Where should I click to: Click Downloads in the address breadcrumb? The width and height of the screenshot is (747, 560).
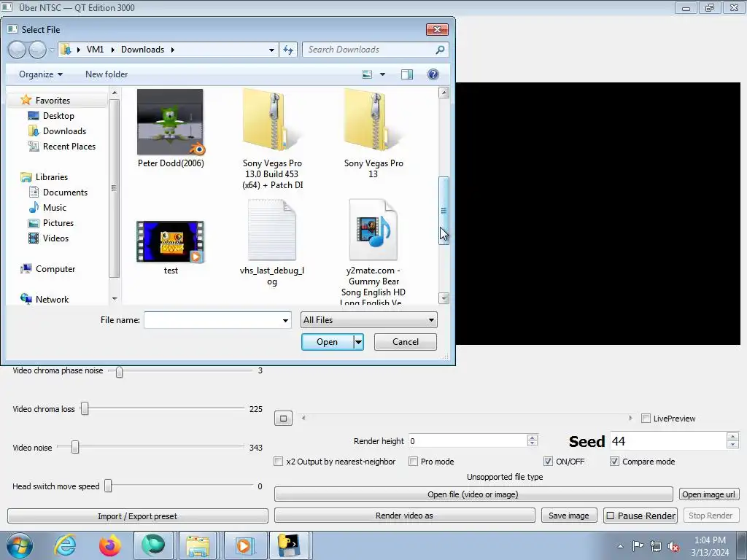click(142, 50)
